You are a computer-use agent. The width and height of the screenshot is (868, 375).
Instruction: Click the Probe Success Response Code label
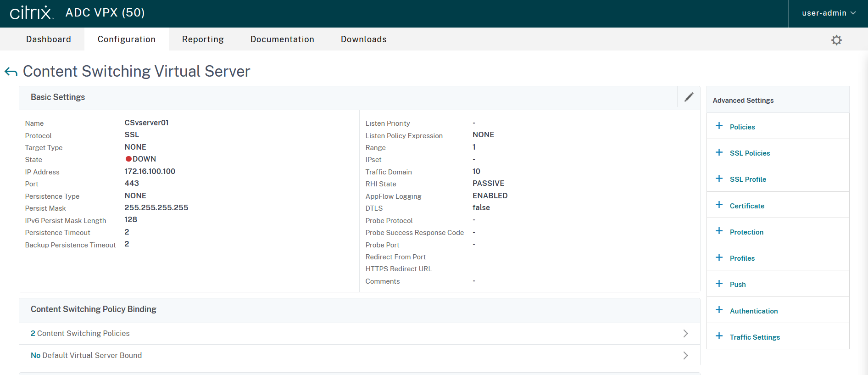tap(415, 233)
